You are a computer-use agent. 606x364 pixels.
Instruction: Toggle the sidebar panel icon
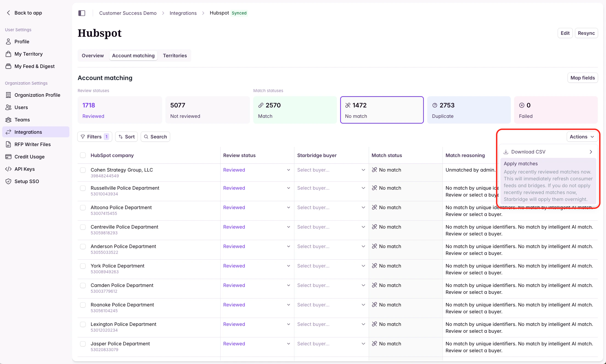coord(82,13)
